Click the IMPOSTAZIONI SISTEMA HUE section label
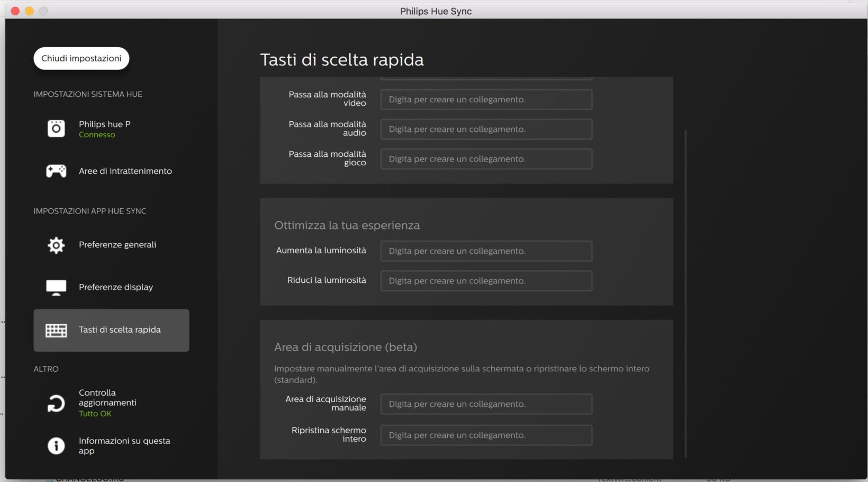 tap(88, 94)
